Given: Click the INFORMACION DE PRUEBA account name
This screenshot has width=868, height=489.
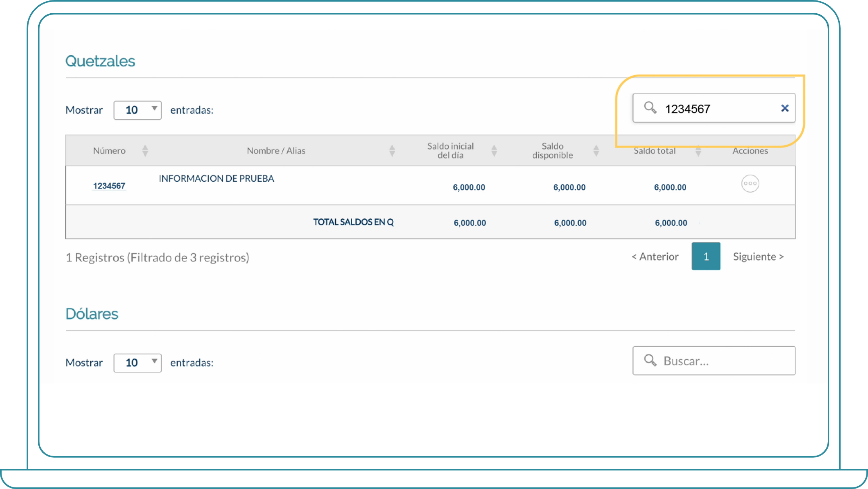Looking at the screenshot, I should [216, 178].
